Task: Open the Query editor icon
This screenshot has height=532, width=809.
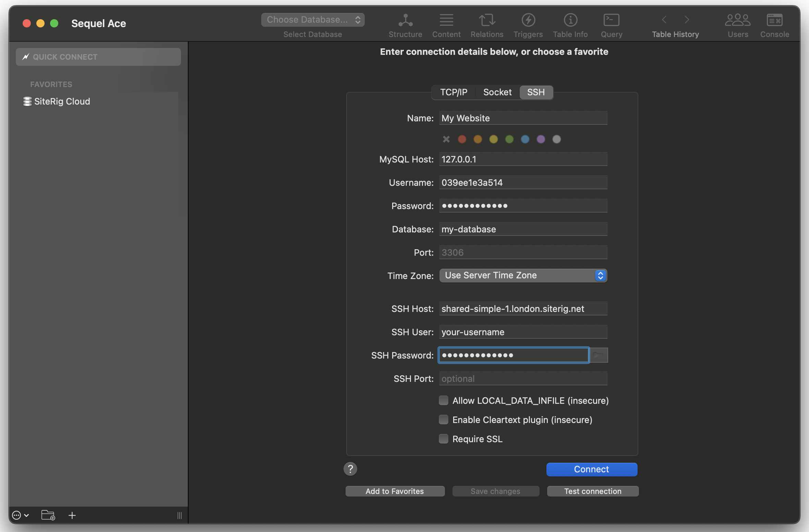Action: click(x=611, y=21)
